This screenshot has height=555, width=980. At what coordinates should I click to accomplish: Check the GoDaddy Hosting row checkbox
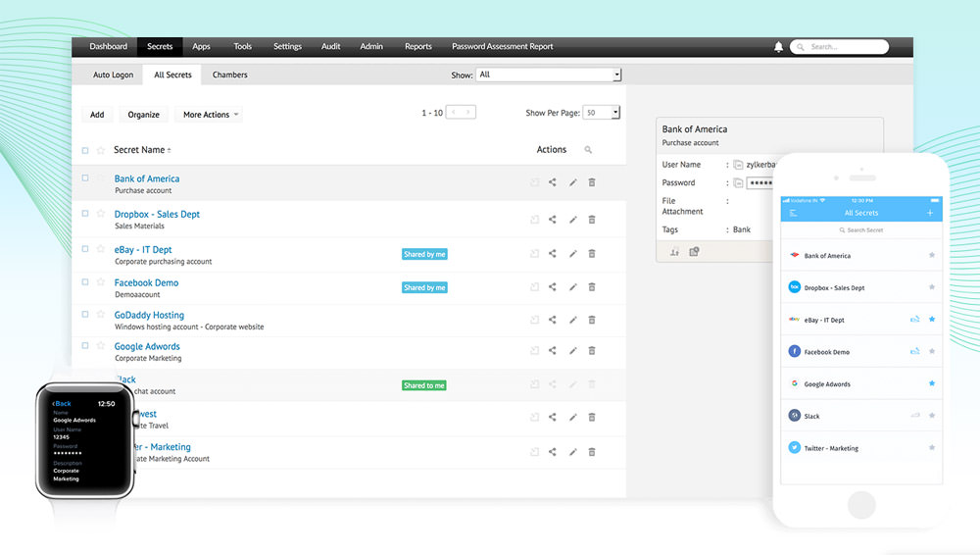tap(85, 314)
